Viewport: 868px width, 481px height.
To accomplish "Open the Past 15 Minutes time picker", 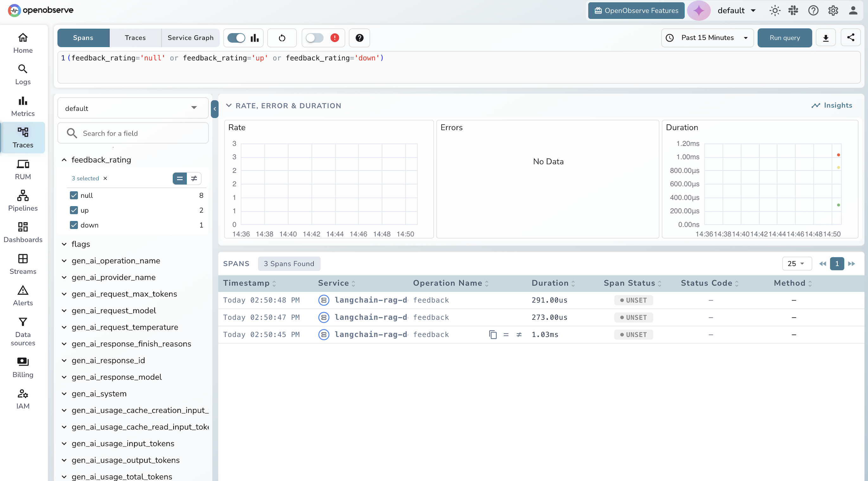I will (707, 38).
